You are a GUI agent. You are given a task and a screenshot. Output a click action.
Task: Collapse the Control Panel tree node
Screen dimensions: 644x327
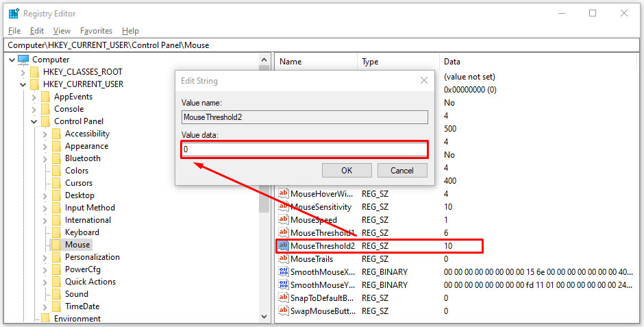coord(34,121)
